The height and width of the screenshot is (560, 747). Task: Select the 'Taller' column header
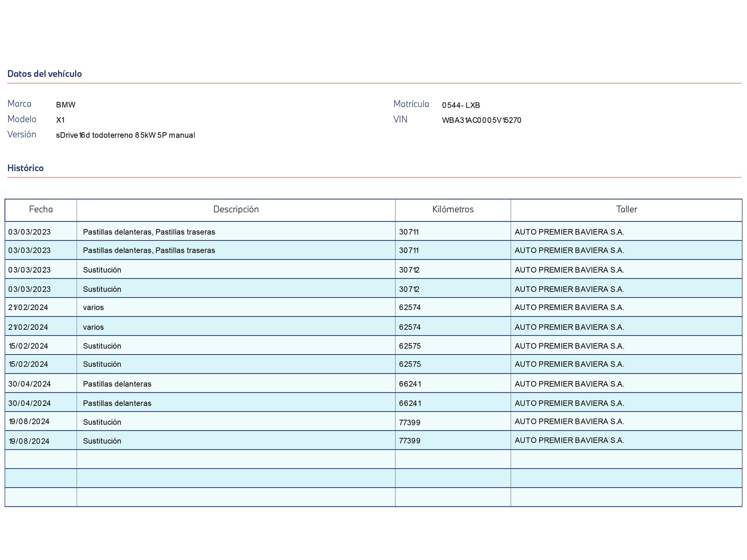pos(626,209)
